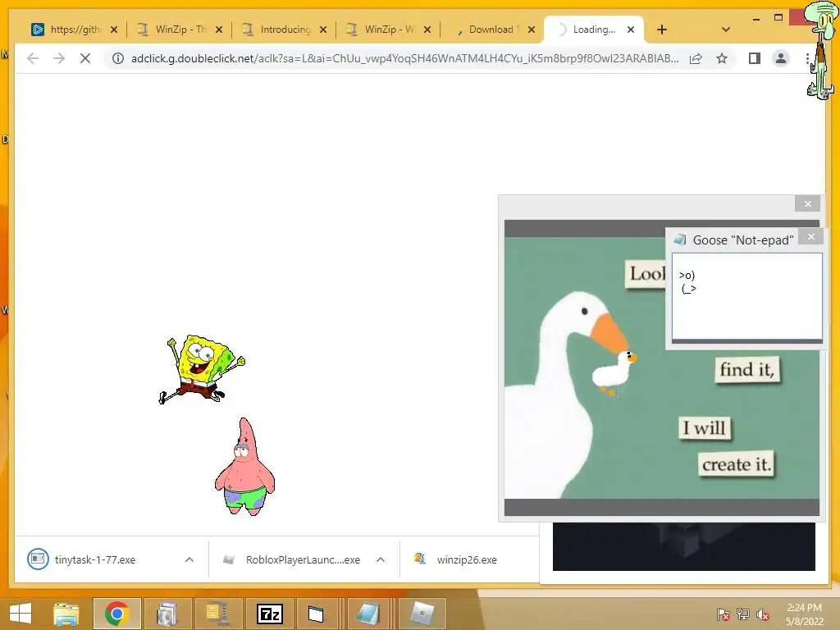This screenshot has height=630, width=840.
Task: Stop loading the page
Action: (x=85, y=58)
